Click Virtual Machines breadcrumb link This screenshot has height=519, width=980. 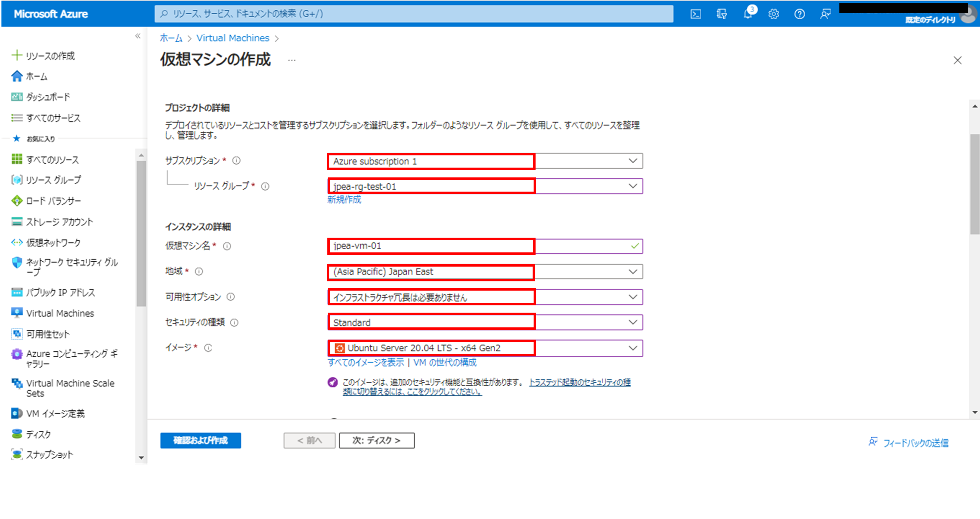233,38
